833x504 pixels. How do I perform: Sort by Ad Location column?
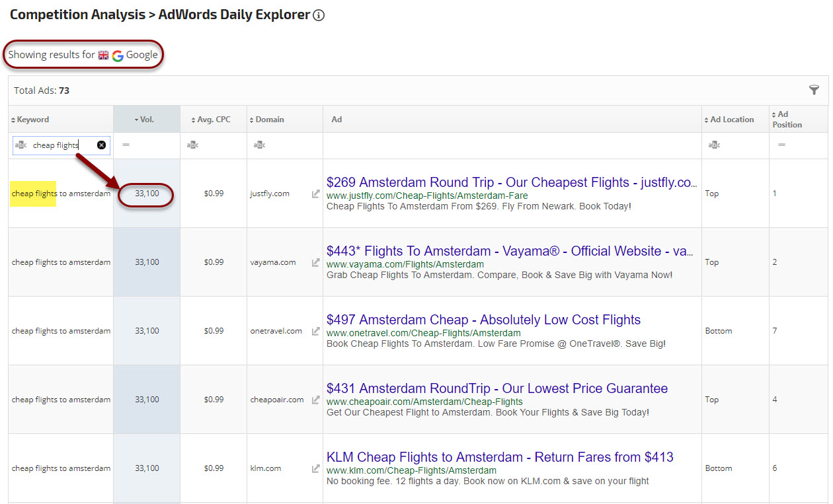tap(731, 120)
